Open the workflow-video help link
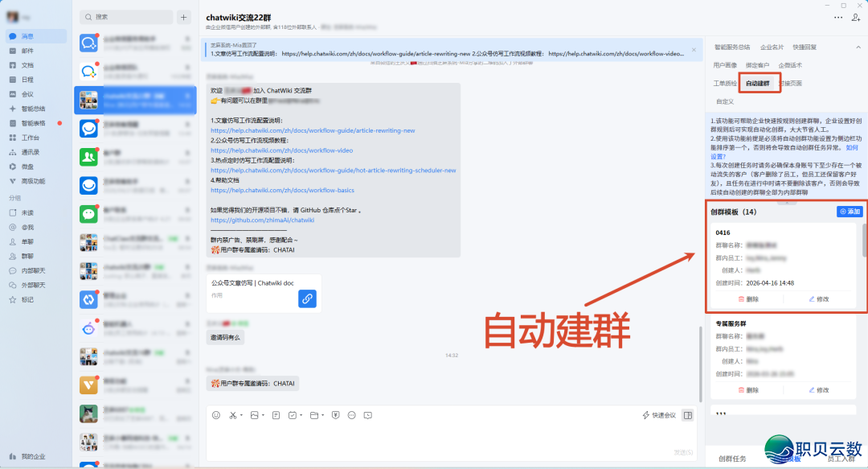This screenshot has width=868, height=469. 282,150
